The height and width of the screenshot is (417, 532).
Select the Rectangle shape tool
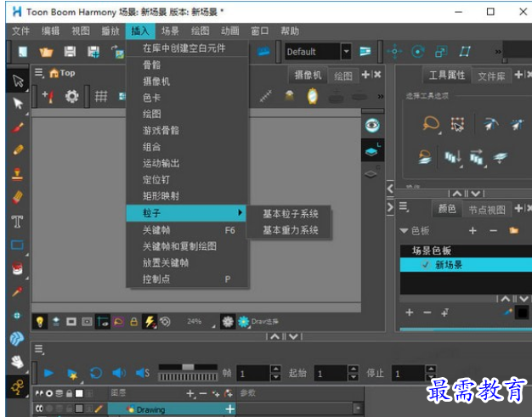18,245
